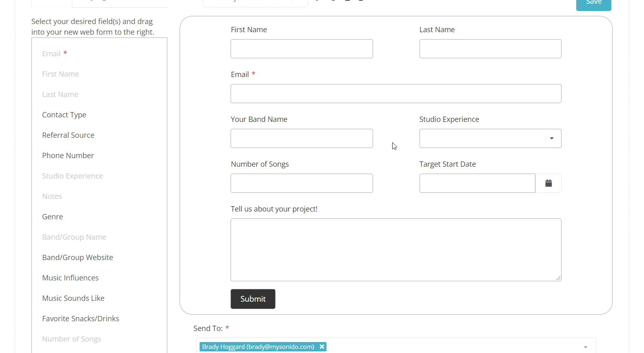Expand the Studio Experience dropdown
Viewport: 644px width, 353px height.
[552, 139]
